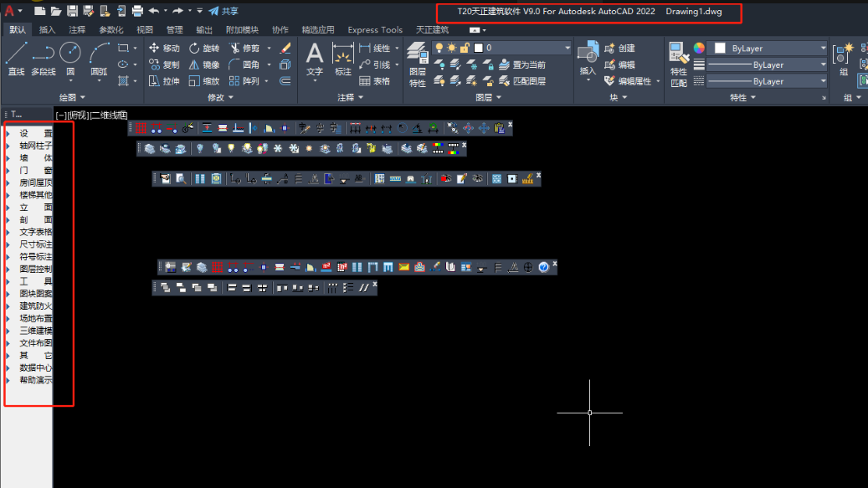Screen dimensions: 868x488
Task: Click 匹配图层 (Match Layer) button
Action: pos(522,81)
